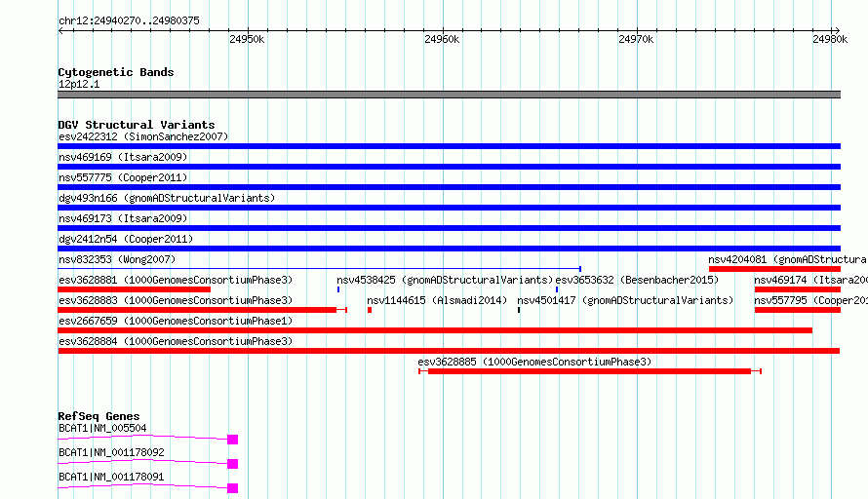
Task: Click the dgv493n166 (gnomADStructuralVariants) label
Action: point(167,198)
